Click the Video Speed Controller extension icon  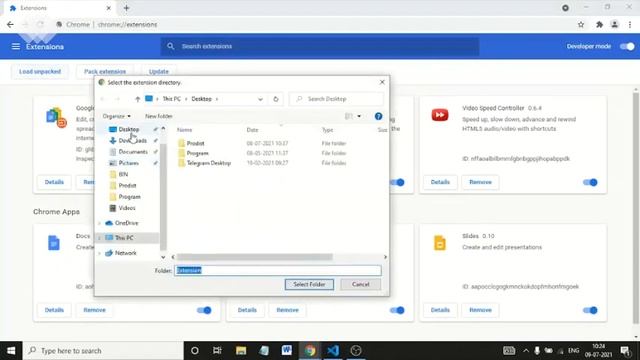point(440,115)
